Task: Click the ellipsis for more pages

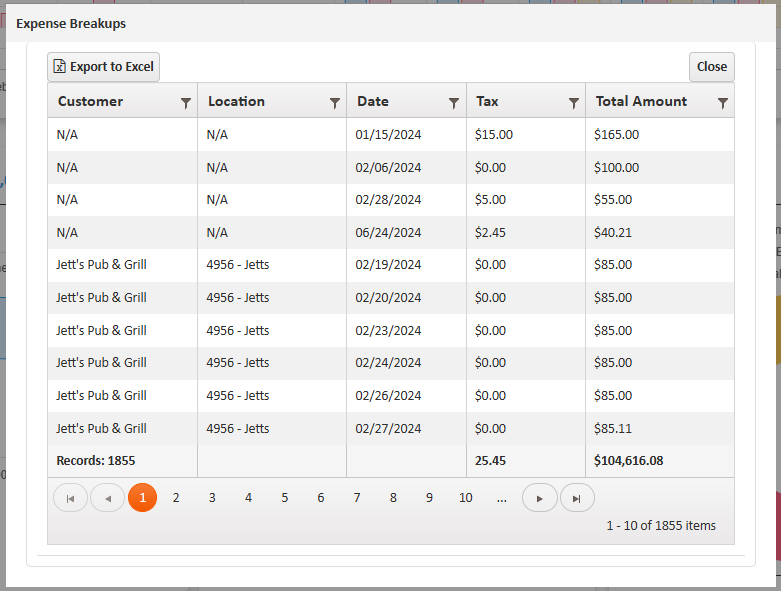Action: [501, 498]
